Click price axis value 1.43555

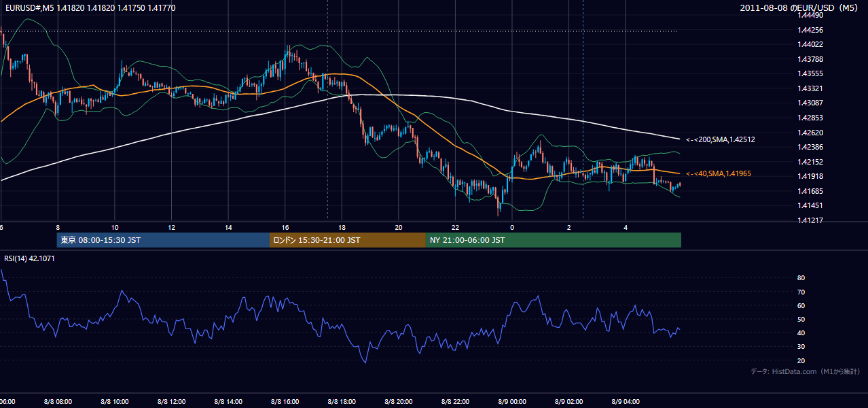pos(810,74)
